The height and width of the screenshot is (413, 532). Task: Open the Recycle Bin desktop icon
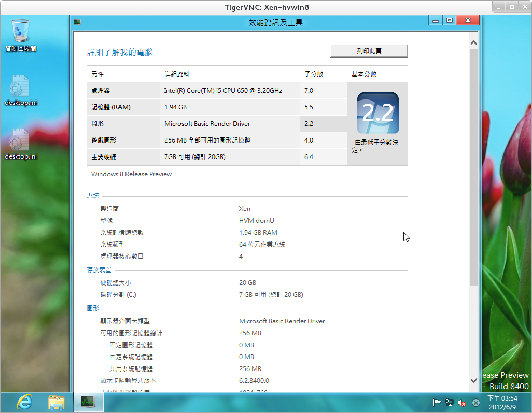pos(21,35)
